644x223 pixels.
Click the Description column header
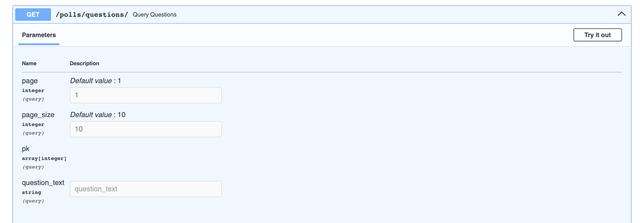click(x=84, y=63)
